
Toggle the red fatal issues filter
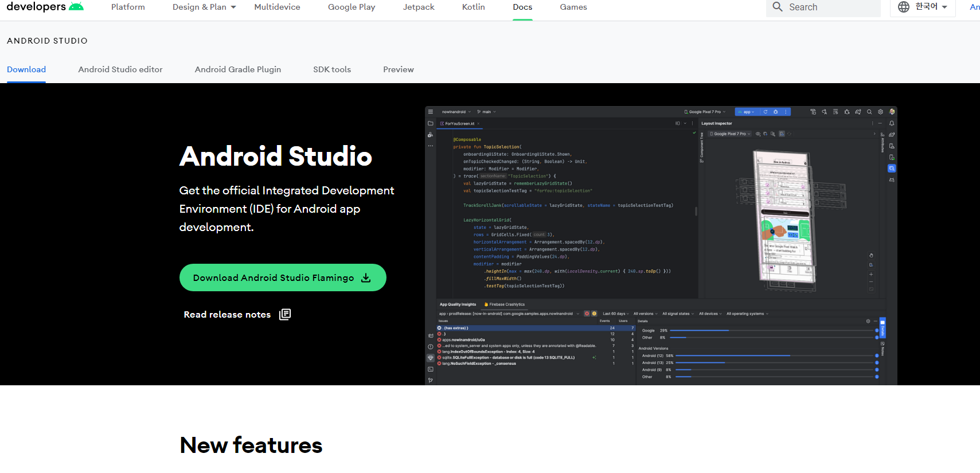(587, 314)
